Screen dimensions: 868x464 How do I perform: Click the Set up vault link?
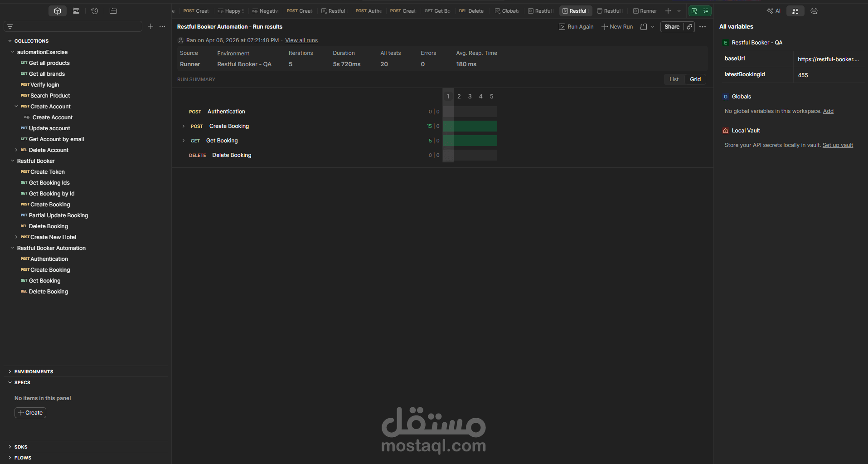pos(838,145)
